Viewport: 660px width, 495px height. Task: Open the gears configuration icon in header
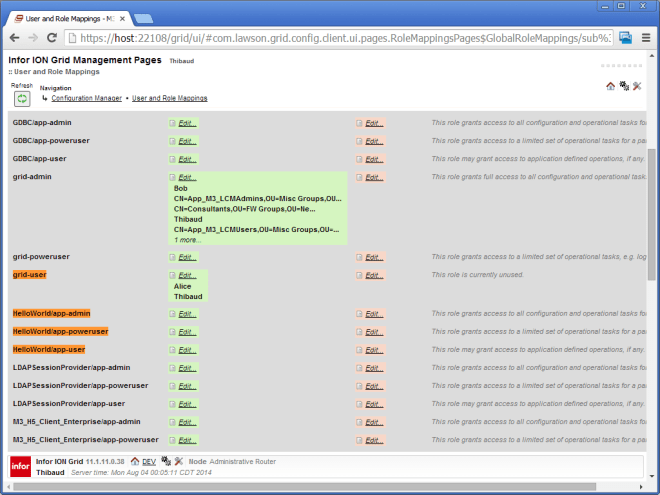(x=624, y=86)
